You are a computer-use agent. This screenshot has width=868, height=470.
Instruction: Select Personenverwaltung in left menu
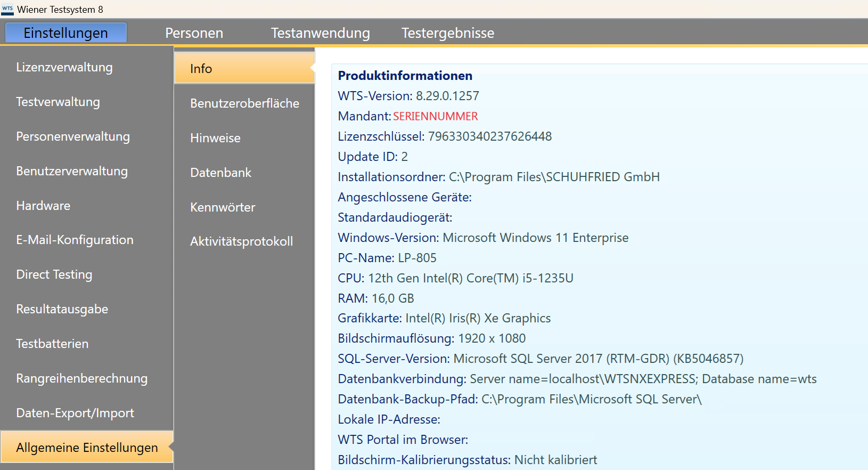coord(73,137)
